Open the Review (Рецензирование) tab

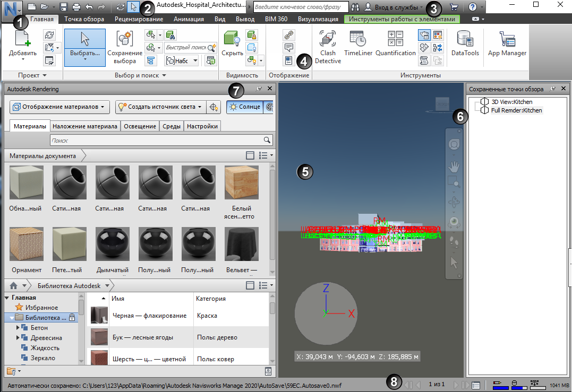coord(139,19)
